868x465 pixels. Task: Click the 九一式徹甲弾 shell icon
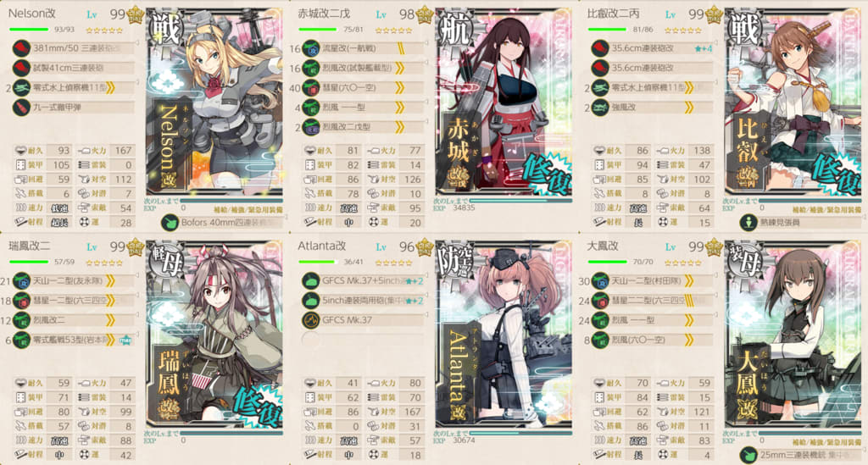coord(21,107)
